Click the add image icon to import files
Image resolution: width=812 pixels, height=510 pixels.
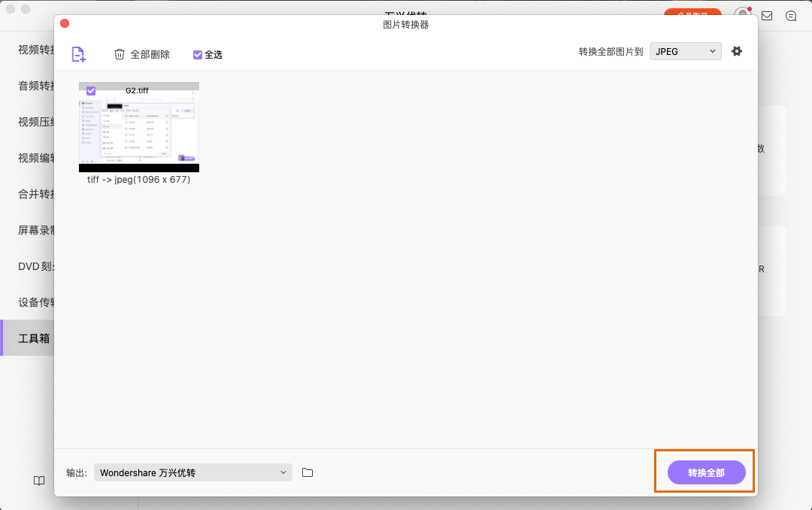tap(77, 54)
